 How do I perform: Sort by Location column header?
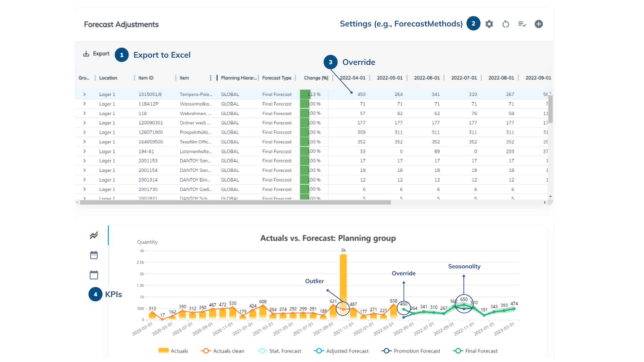(x=108, y=78)
